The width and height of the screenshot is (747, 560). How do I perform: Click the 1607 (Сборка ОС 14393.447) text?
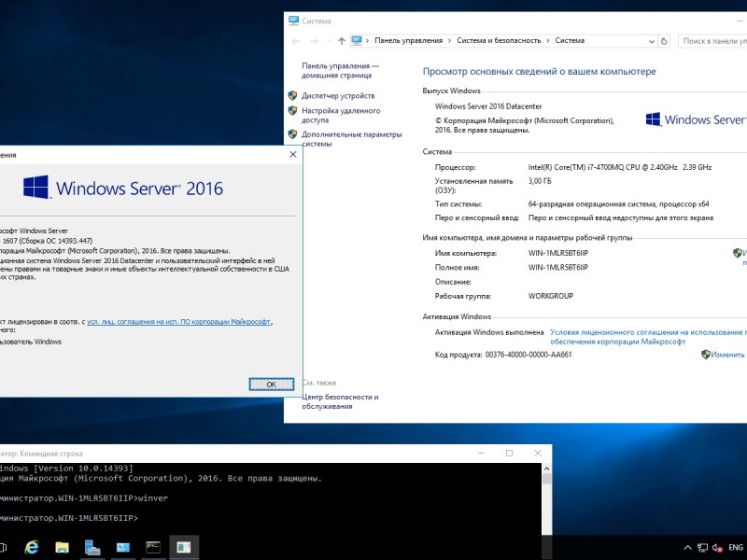click(48, 241)
